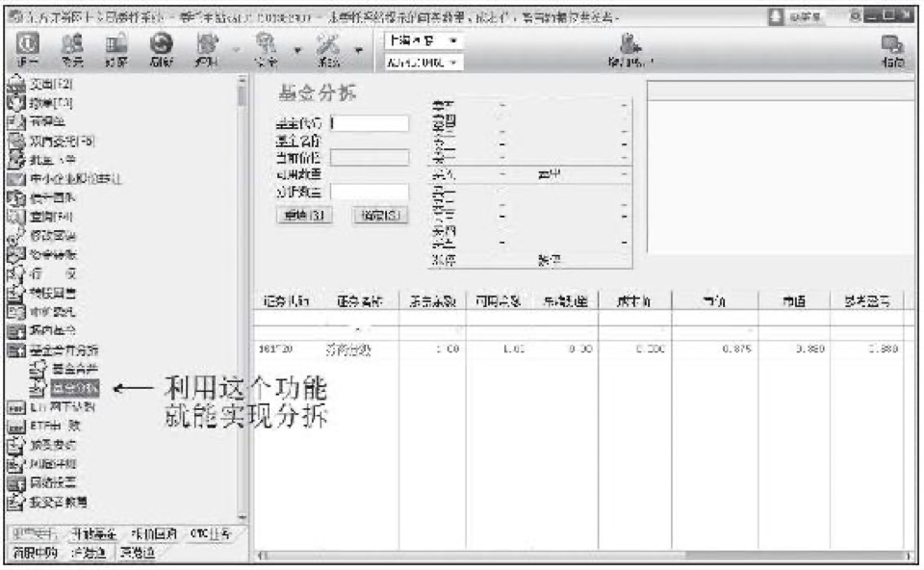The image size is (924, 570).
Task: Click the 成本价 column header
Action: [x=634, y=301]
